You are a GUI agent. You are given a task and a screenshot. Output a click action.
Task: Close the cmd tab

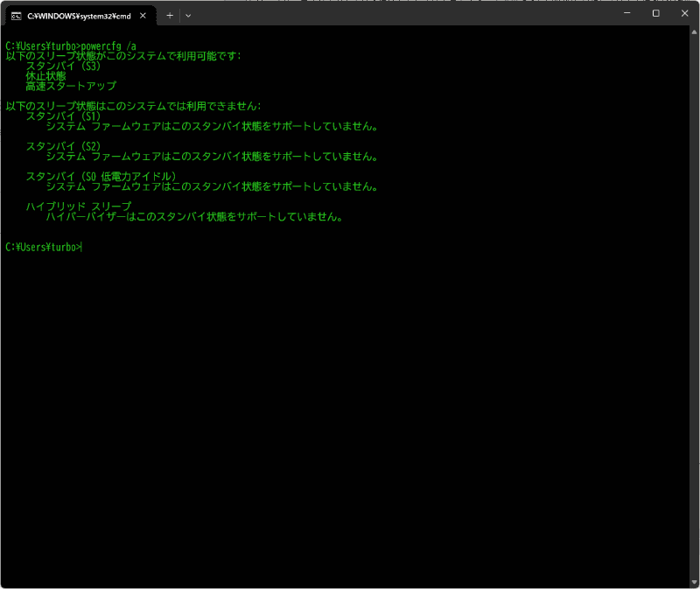point(143,16)
